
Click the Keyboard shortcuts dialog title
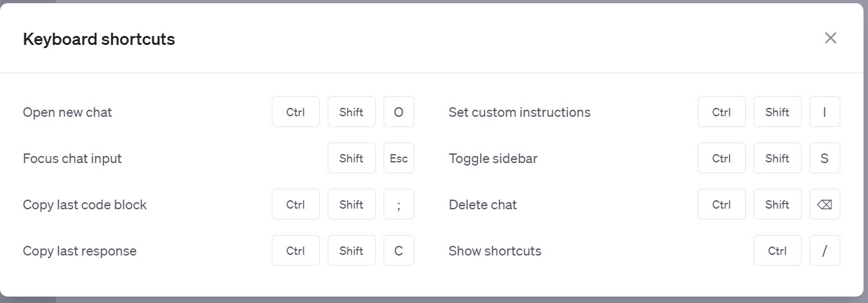tap(99, 39)
